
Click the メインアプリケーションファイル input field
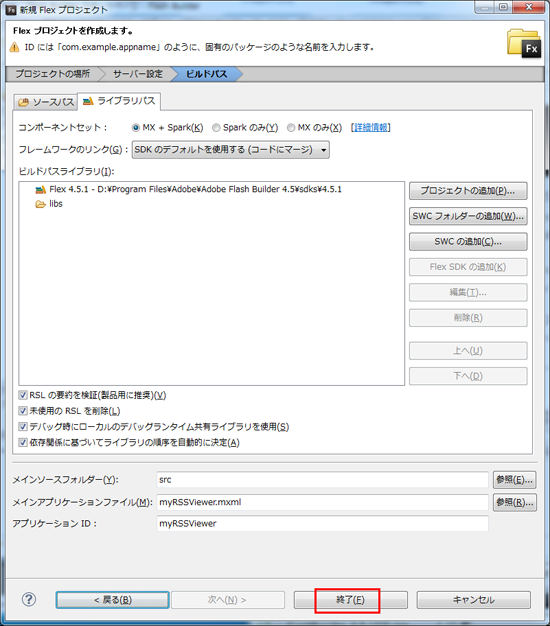coord(322,502)
